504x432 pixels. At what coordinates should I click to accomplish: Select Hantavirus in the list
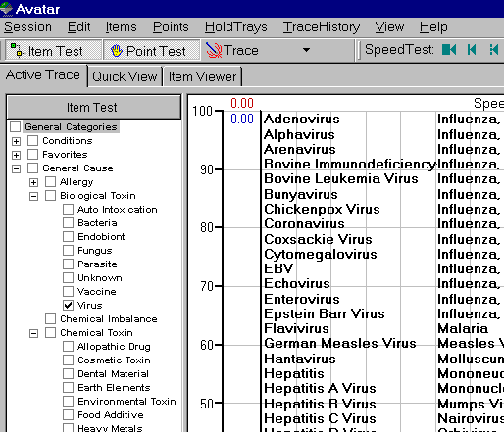(300, 359)
